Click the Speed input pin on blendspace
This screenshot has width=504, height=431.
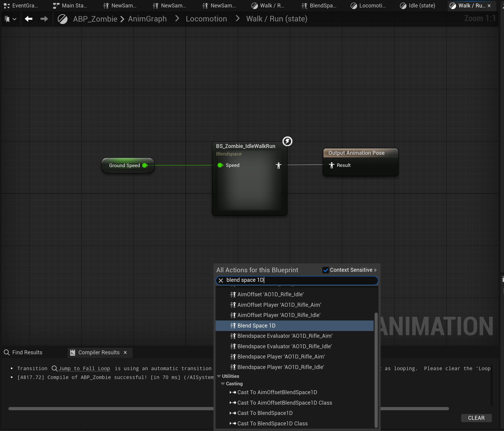[220, 165]
